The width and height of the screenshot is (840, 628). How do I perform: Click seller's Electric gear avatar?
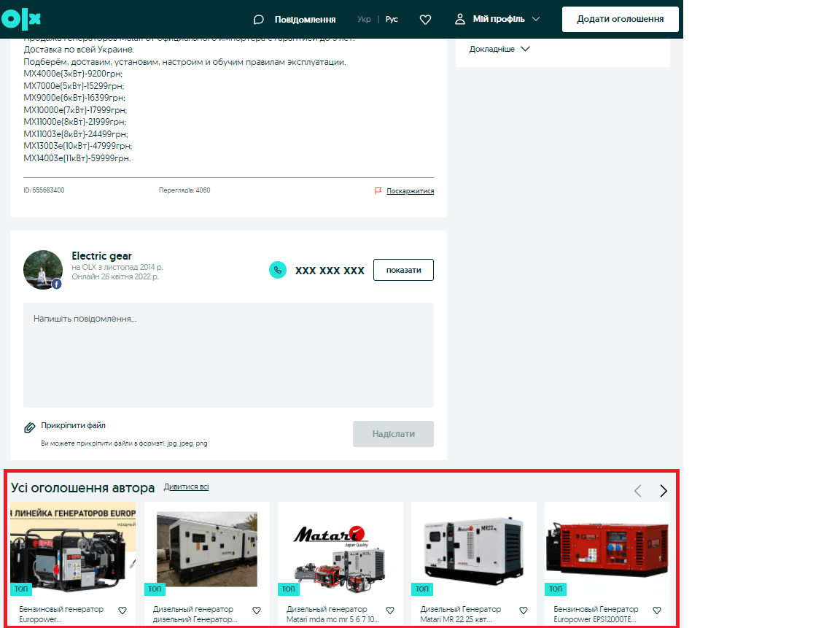[43, 269]
